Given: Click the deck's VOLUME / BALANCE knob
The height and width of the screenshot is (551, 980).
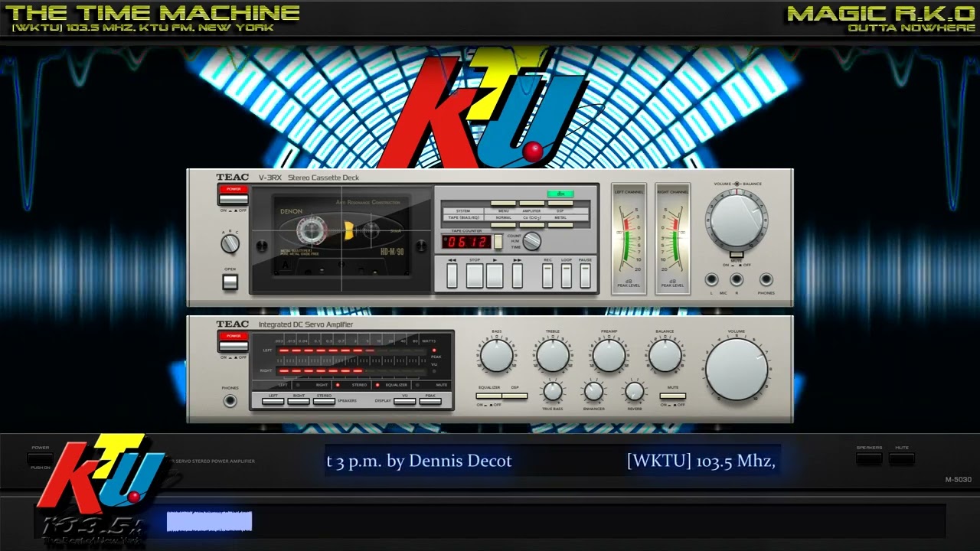Looking at the screenshot, I should click(x=737, y=219).
